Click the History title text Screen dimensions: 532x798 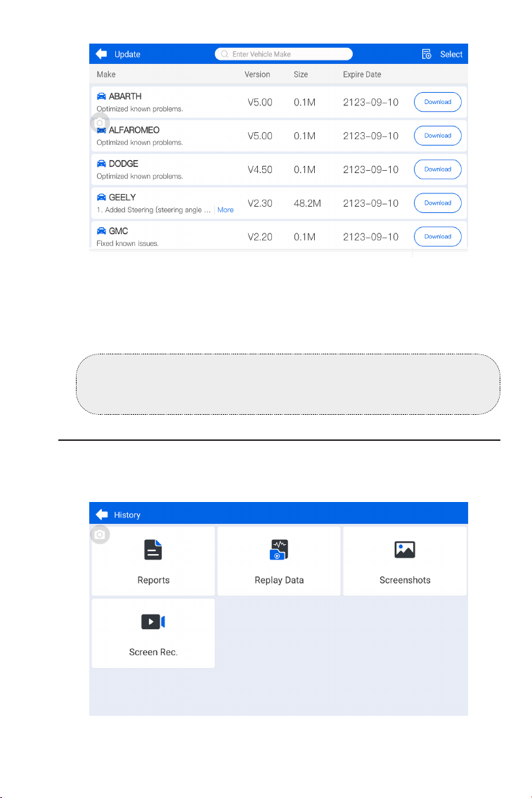(x=127, y=515)
